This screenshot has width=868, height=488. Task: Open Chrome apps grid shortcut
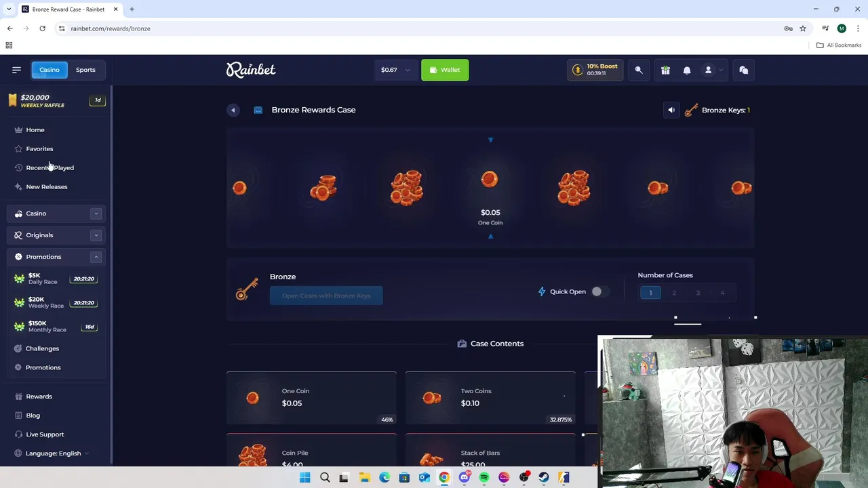coord(9,45)
